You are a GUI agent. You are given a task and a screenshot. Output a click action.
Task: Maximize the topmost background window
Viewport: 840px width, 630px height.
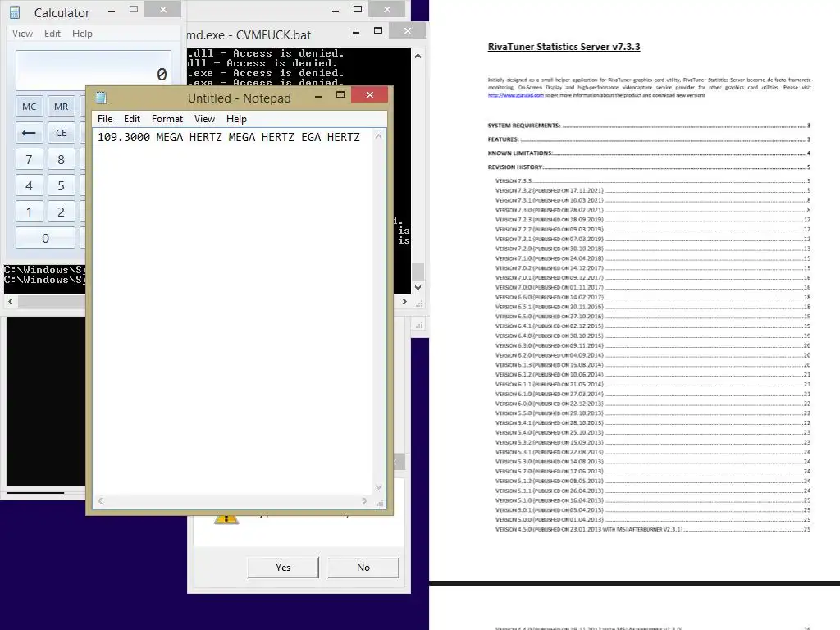(x=358, y=9)
